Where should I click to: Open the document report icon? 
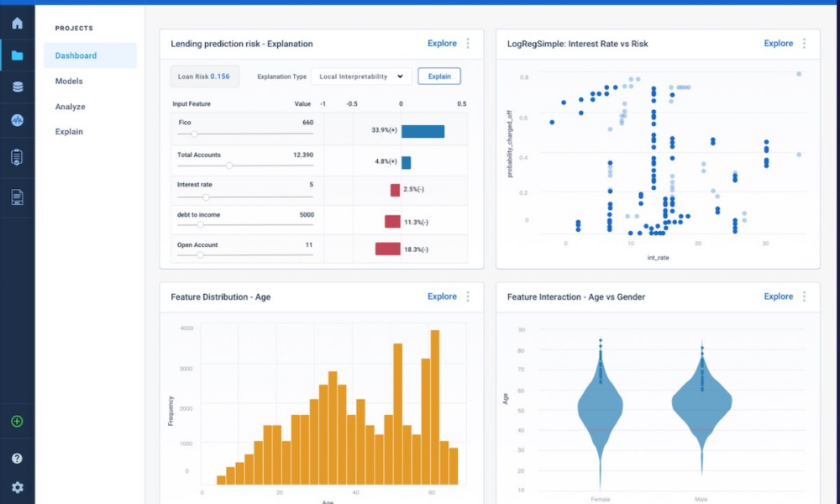coord(17,197)
